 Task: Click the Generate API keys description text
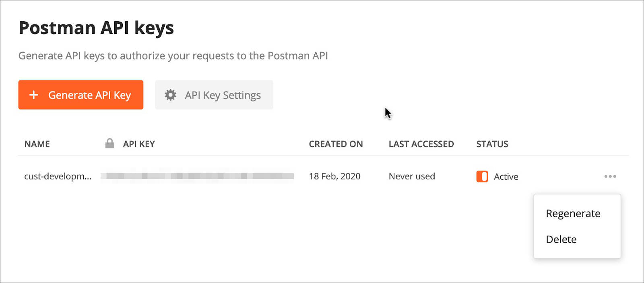(173, 56)
